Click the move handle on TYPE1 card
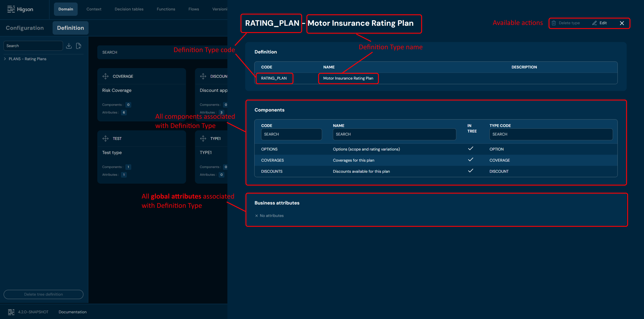644x319 pixels. coord(203,138)
